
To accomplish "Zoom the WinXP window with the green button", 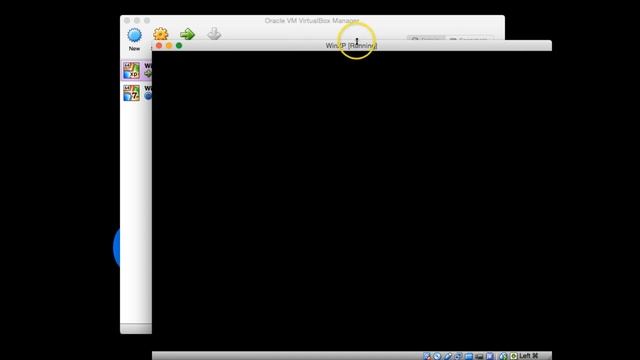I will click(179, 45).
